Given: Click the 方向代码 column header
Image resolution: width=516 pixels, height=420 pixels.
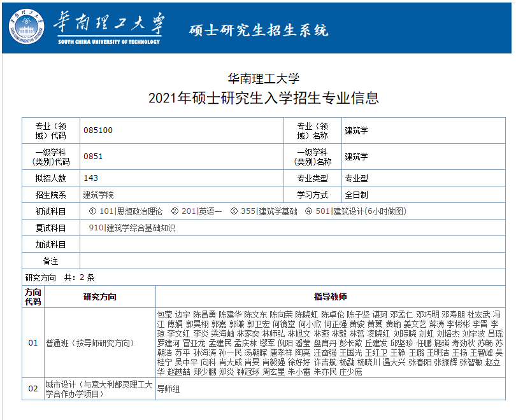Looking at the screenshot, I should point(33,297).
